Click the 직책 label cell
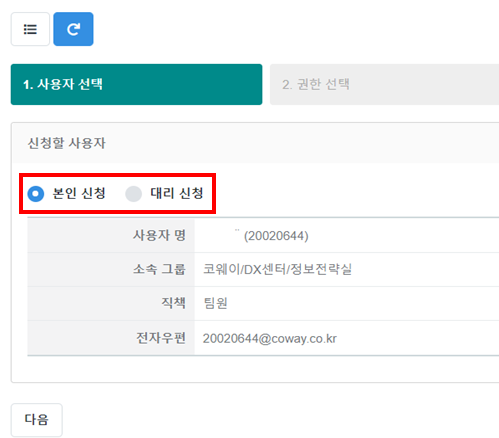 (111, 303)
